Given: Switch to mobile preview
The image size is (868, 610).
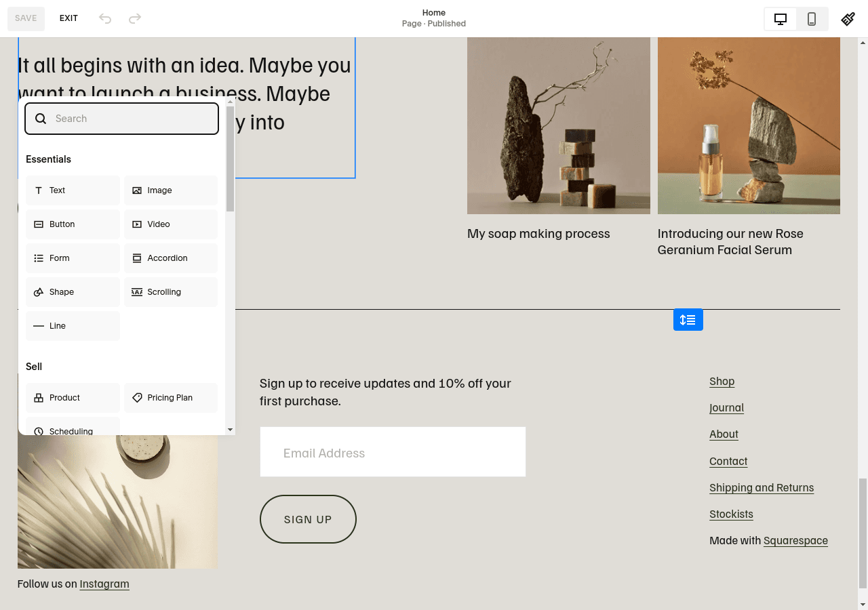Looking at the screenshot, I should [x=812, y=19].
